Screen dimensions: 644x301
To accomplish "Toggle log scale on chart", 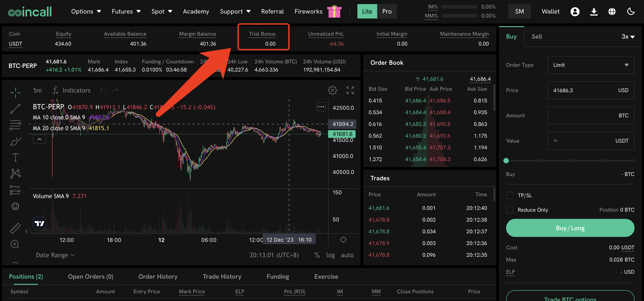I will (330, 255).
